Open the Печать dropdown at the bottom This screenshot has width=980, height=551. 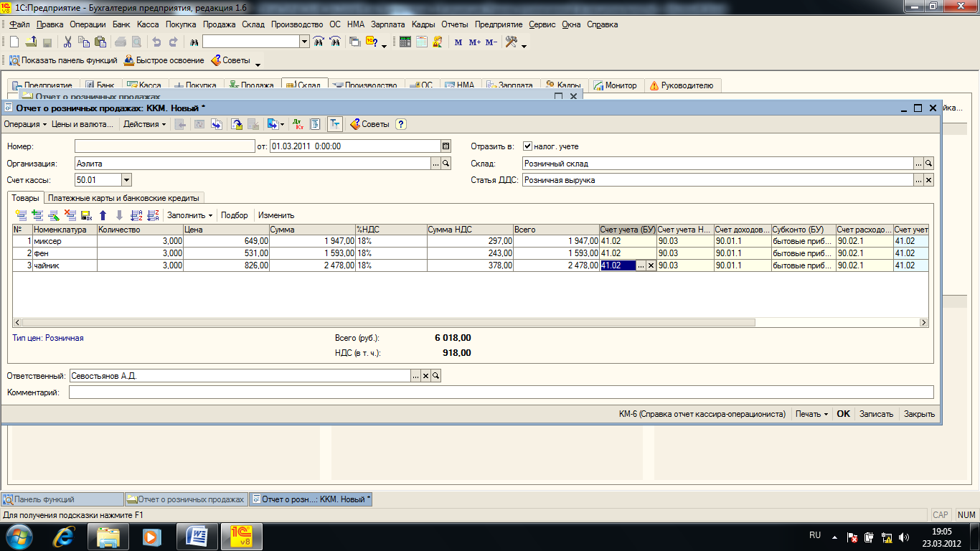click(x=811, y=414)
